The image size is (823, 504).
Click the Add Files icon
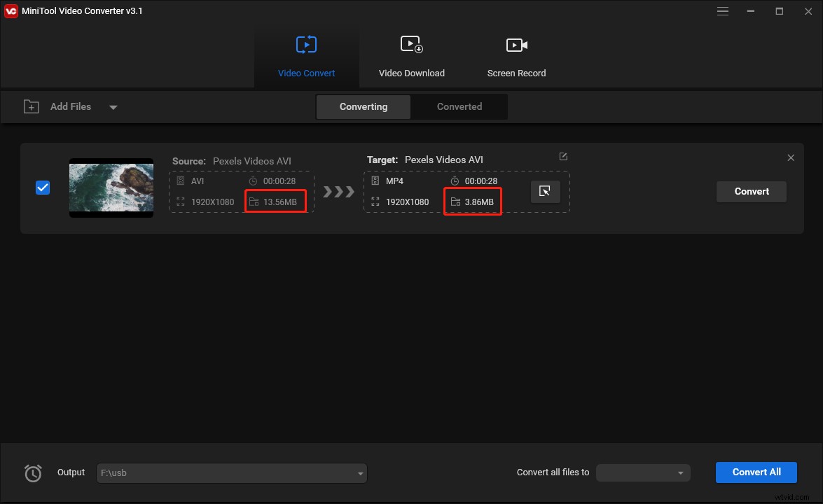31,106
